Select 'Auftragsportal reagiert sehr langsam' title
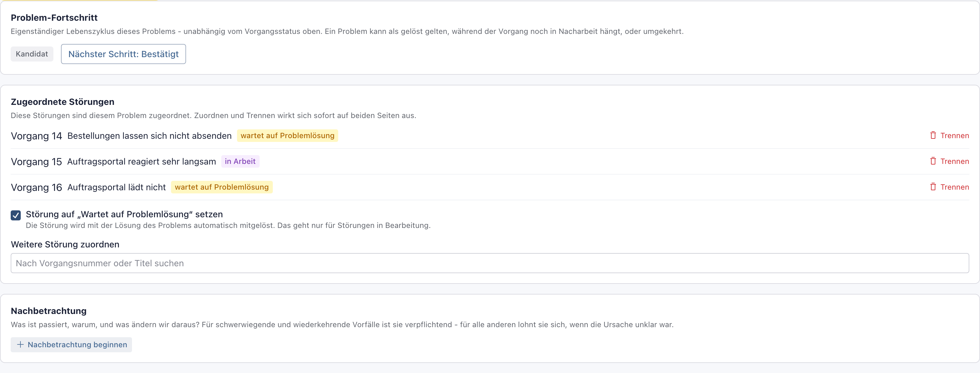Screen dimensions: 980x373 coord(141,162)
